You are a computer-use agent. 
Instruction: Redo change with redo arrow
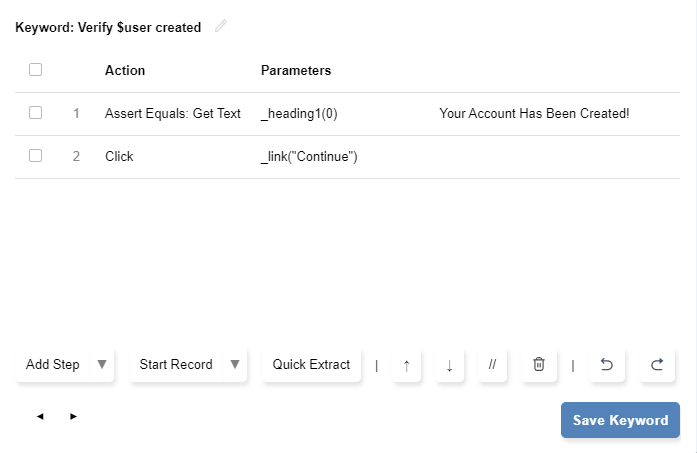point(657,365)
